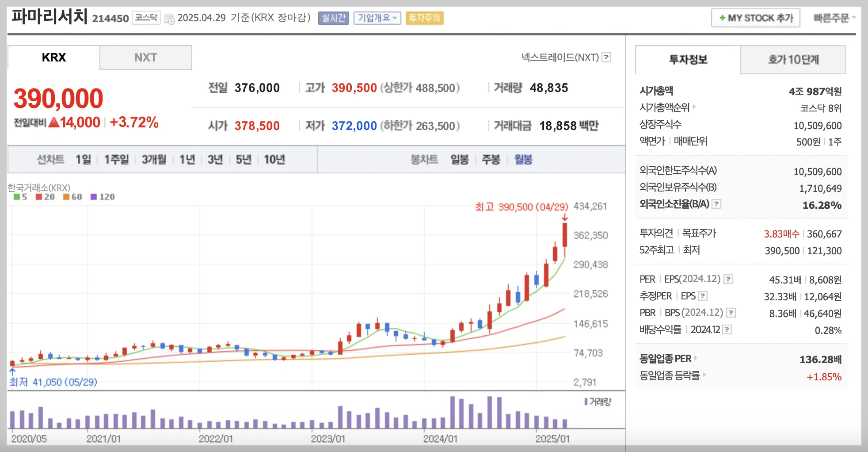Click the 투자주의 warning badge

pos(424,18)
